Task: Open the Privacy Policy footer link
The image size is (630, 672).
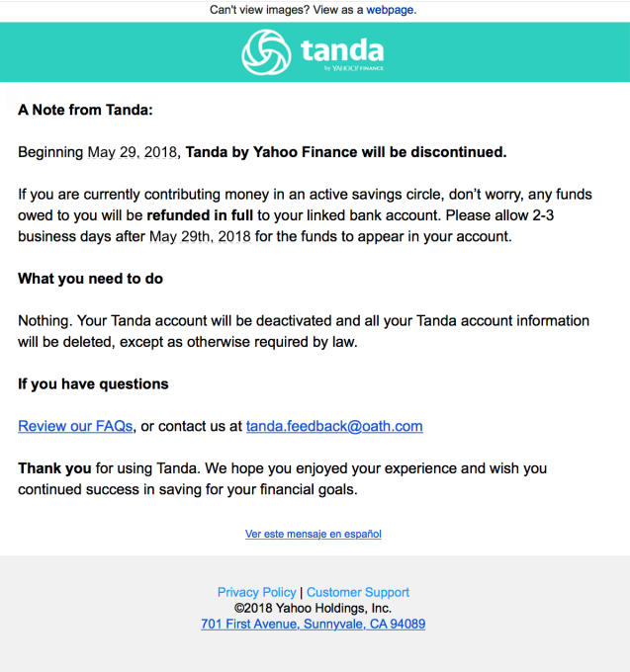Action: tap(257, 592)
